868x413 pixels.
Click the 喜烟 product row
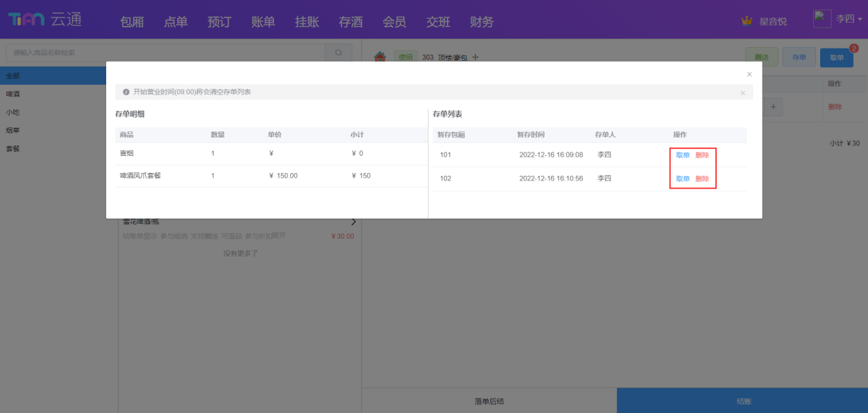click(270, 154)
